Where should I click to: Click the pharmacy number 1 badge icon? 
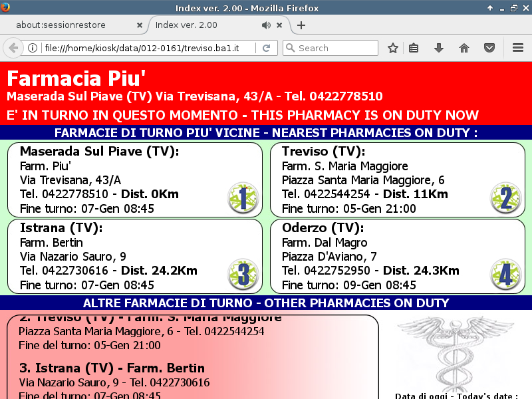tap(243, 198)
